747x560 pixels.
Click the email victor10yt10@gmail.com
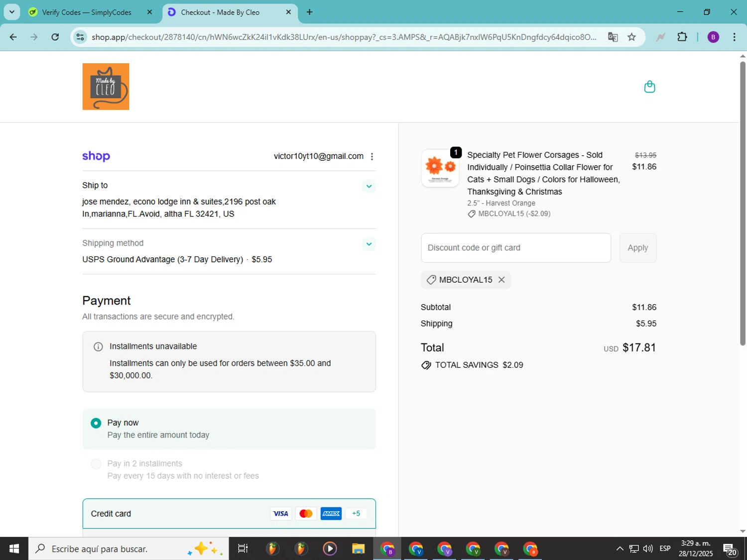(x=319, y=156)
